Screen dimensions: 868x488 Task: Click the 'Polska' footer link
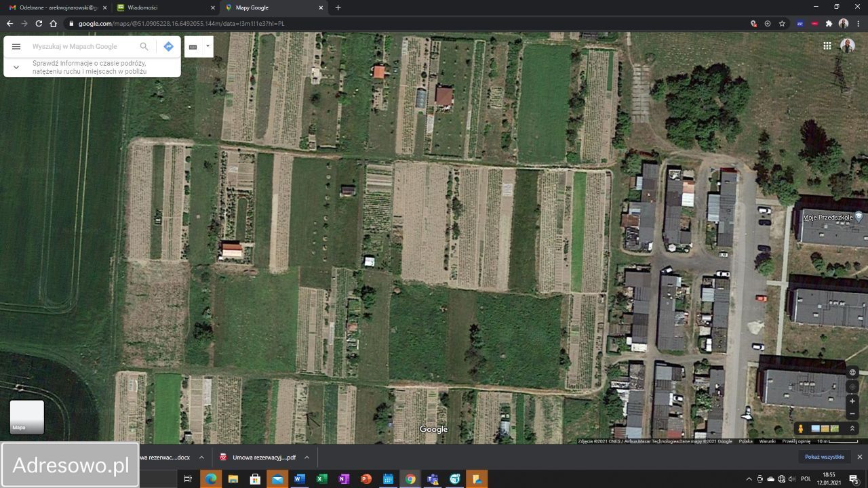click(746, 441)
